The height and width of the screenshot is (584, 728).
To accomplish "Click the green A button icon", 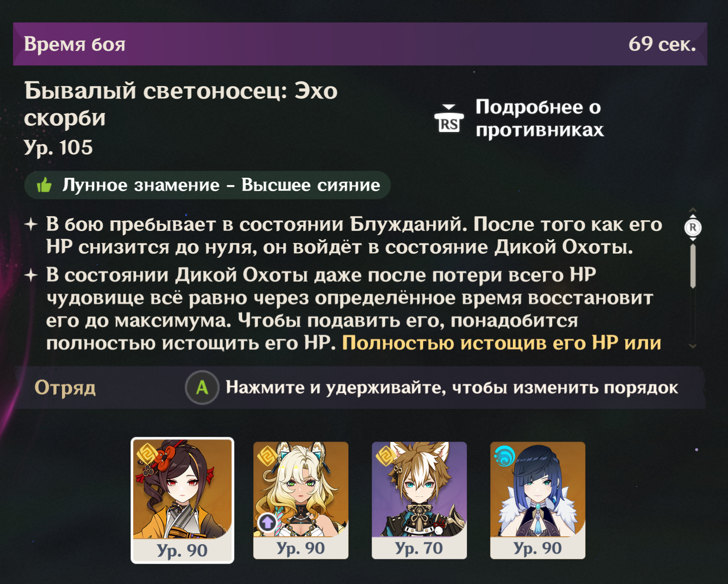I will point(202,387).
